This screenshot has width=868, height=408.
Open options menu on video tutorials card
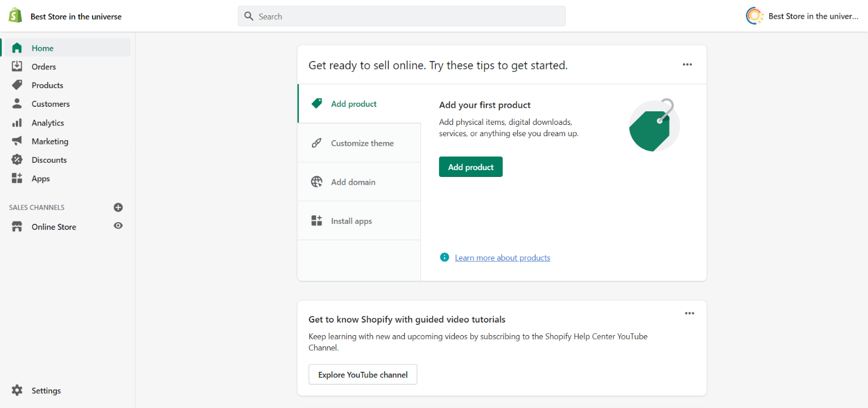click(689, 313)
